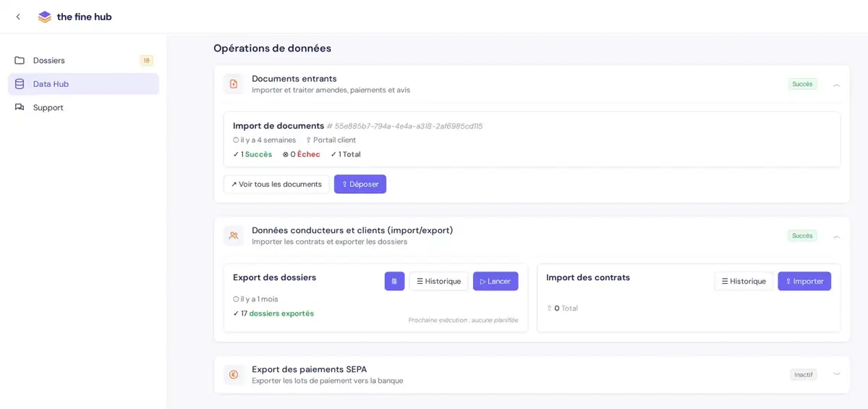
Task: Click the Export des dossiers title
Action: [x=274, y=277]
